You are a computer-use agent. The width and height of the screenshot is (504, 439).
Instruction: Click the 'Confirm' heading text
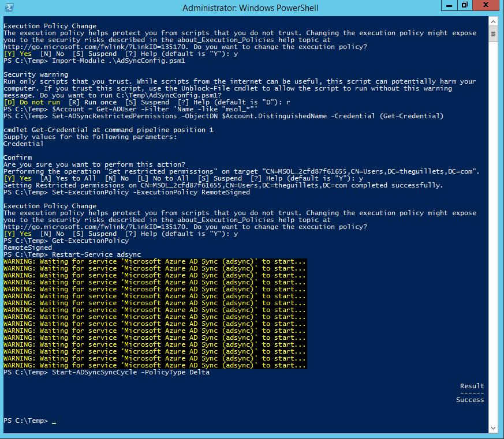[18, 157]
